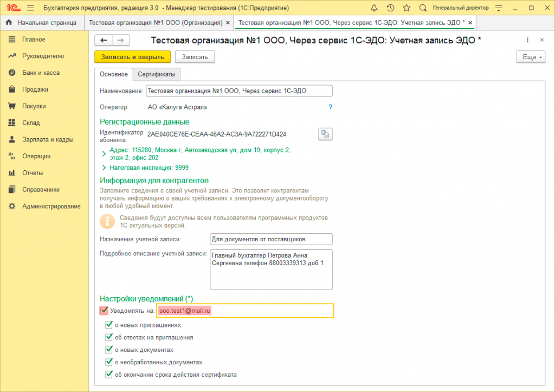The height and width of the screenshot is (392, 555).
Task: Open notifications bell icon
Action: tap(374, 8)
